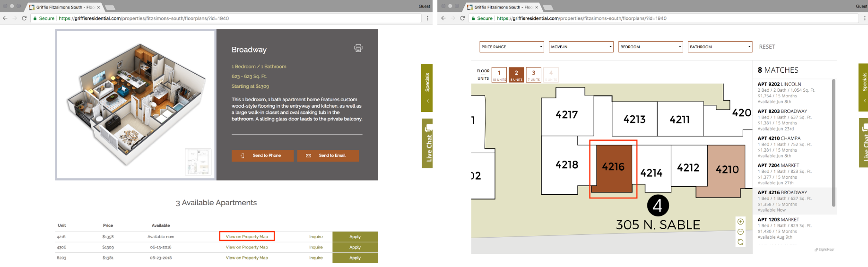Apply for unit 4306
This screenshot has width=868, height=267.
tap(355, 247)
